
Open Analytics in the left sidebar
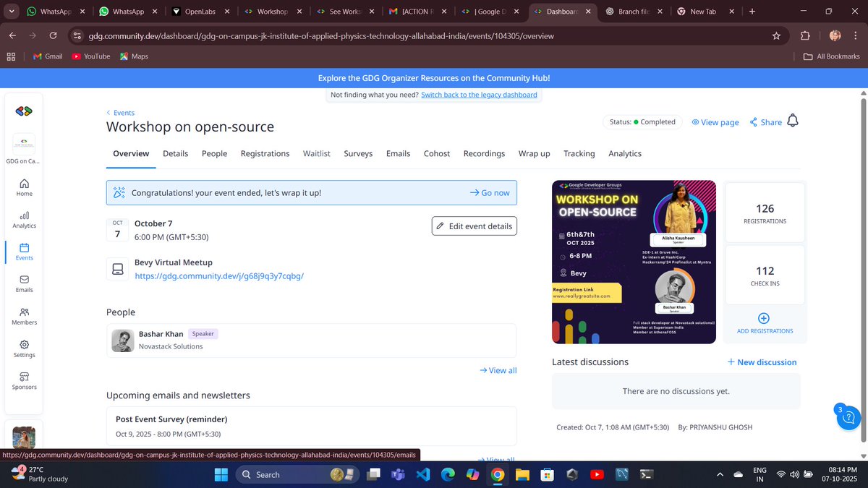point(24,219)
